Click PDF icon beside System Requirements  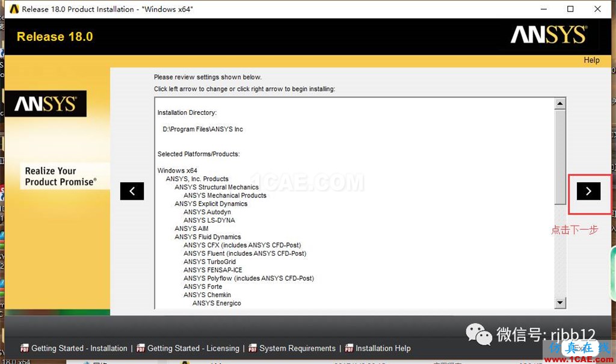252,348
